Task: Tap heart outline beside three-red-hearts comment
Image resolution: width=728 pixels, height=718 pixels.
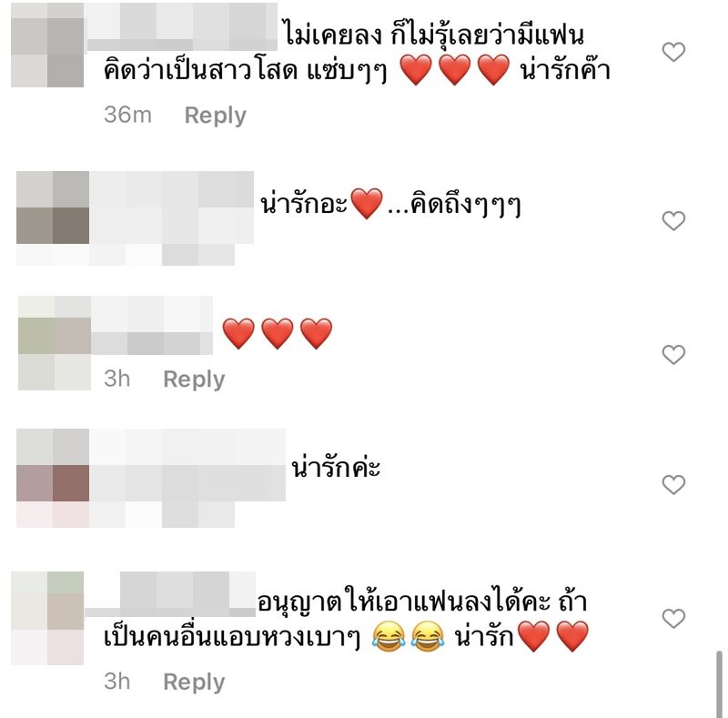Action: 673,355
